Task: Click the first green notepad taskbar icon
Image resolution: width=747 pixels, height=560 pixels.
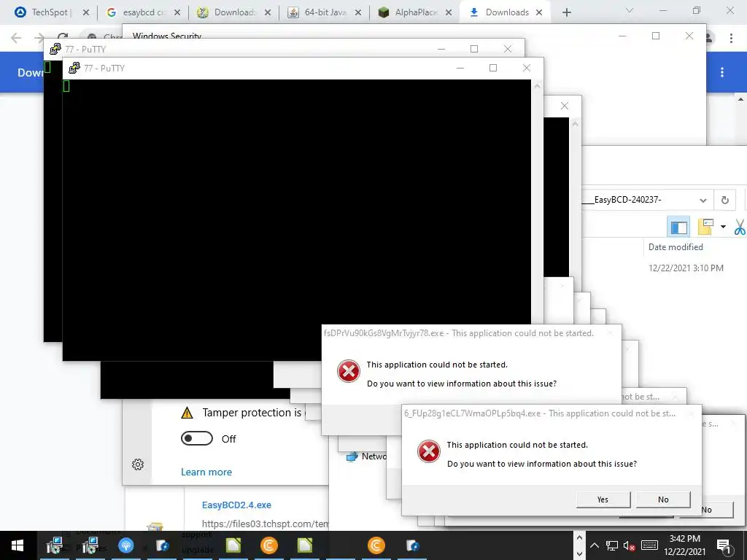Action: click(233, 545)
